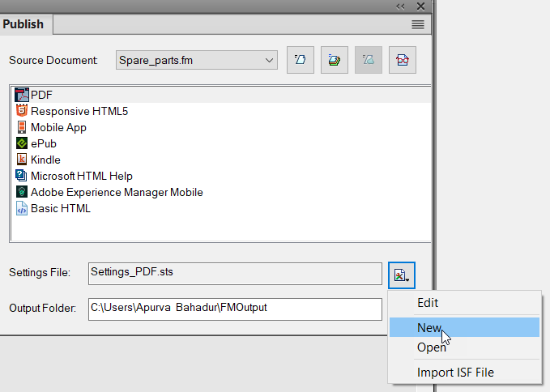The image size is (550, 392).
Task: Select Kindle output format
Action: [x=45, y=160]
